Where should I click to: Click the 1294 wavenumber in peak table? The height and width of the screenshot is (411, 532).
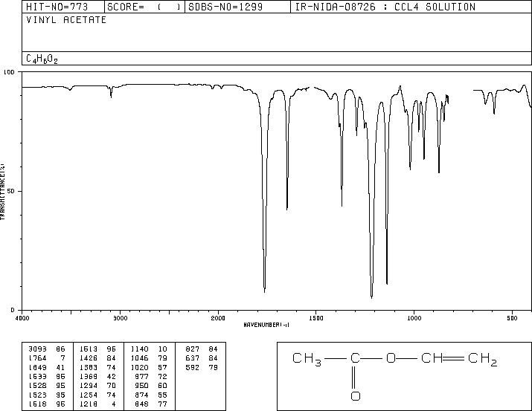point(89,386)
